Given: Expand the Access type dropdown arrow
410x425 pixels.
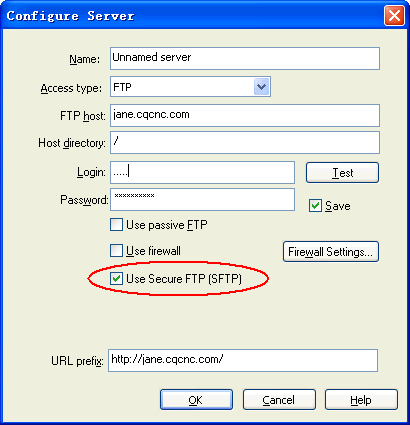Looking at the screenshot, I should tap(262, 87).
